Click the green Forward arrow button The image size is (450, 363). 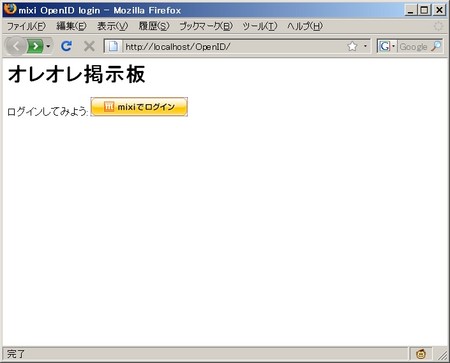pyautogui.click(x=35, y=46)
